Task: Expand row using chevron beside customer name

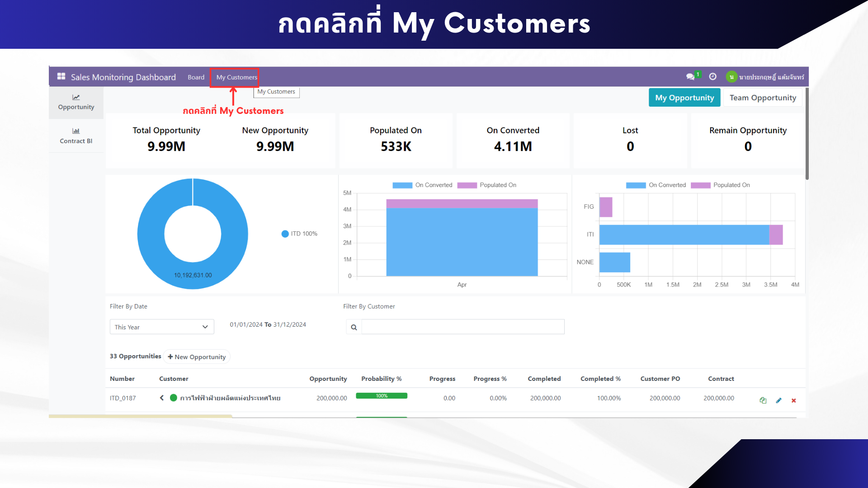Action: 162,398
